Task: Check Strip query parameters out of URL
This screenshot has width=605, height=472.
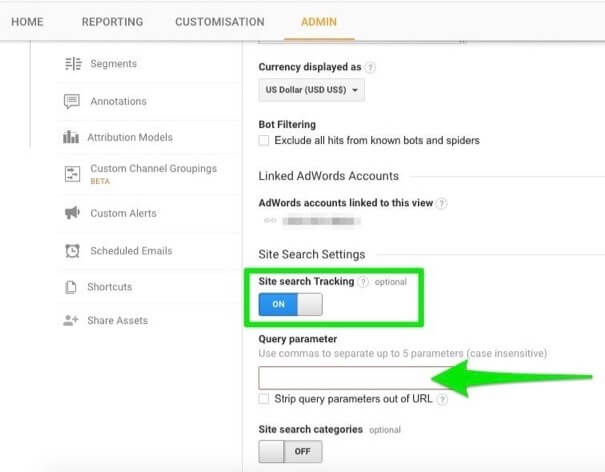Action: (264, 399)
